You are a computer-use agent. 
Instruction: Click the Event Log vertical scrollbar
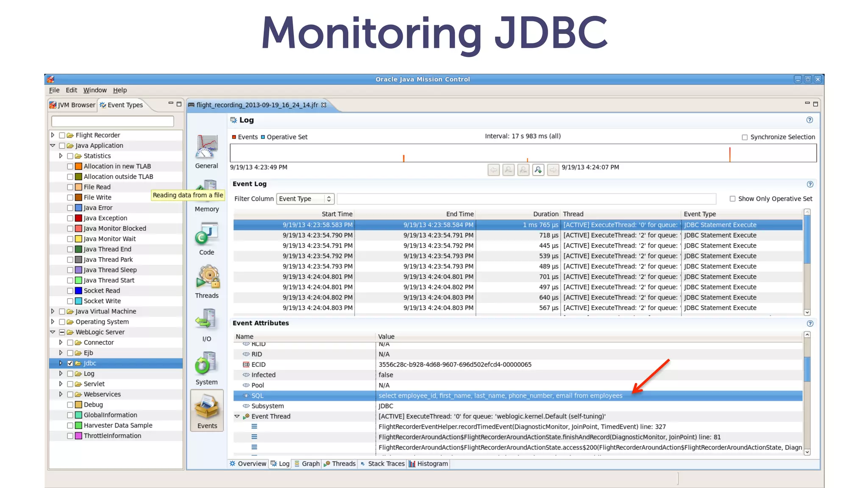(x=807, y=263)
